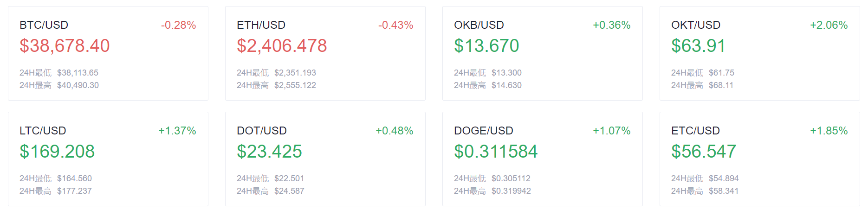
Task: Select the OKB/USD market card
Action: click(543, 53)
